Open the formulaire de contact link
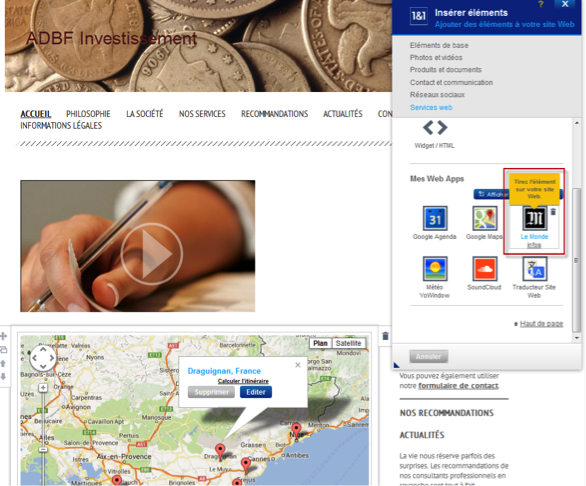This screenshot has height=486, width=586. tap(458, 386)
